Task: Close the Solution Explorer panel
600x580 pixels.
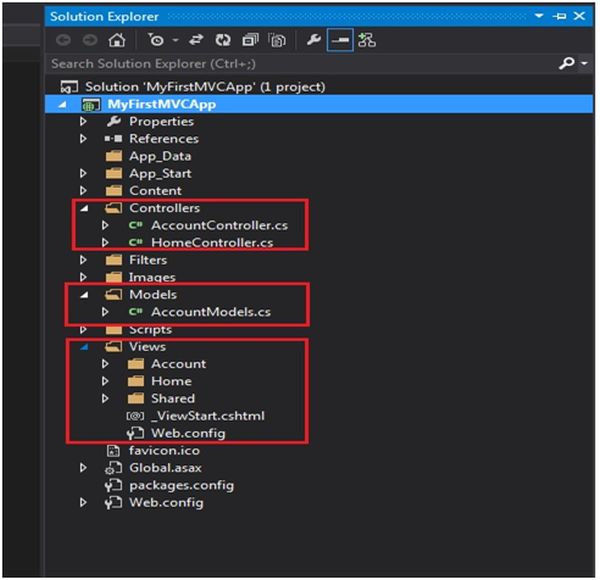Action: click(x=579, y=16)
